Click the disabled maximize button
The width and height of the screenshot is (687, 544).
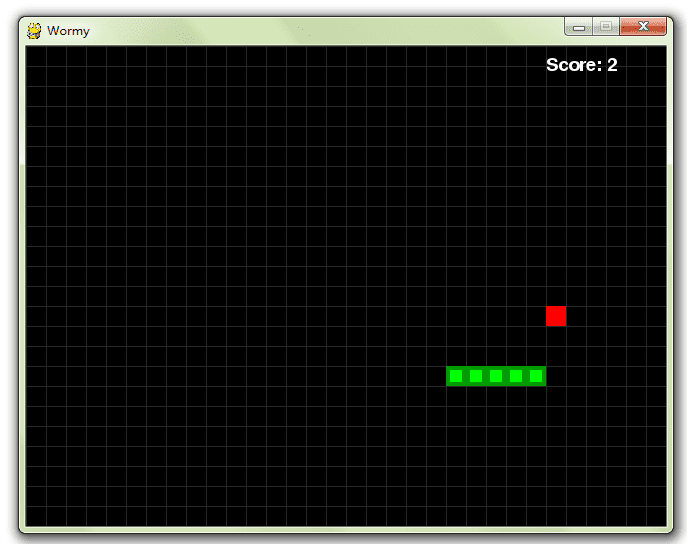click(x=606, y=27)
